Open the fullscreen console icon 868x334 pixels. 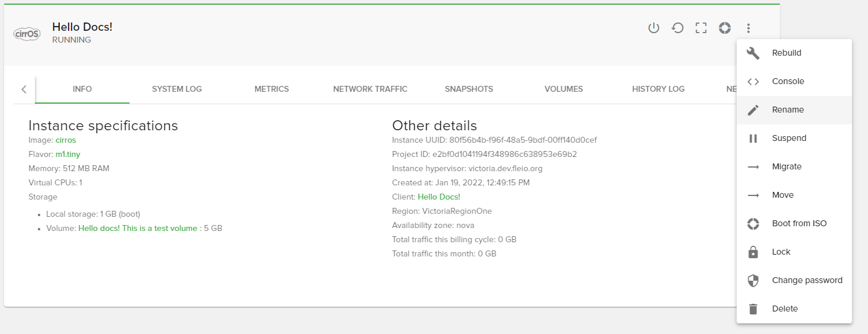click(701, 28)
